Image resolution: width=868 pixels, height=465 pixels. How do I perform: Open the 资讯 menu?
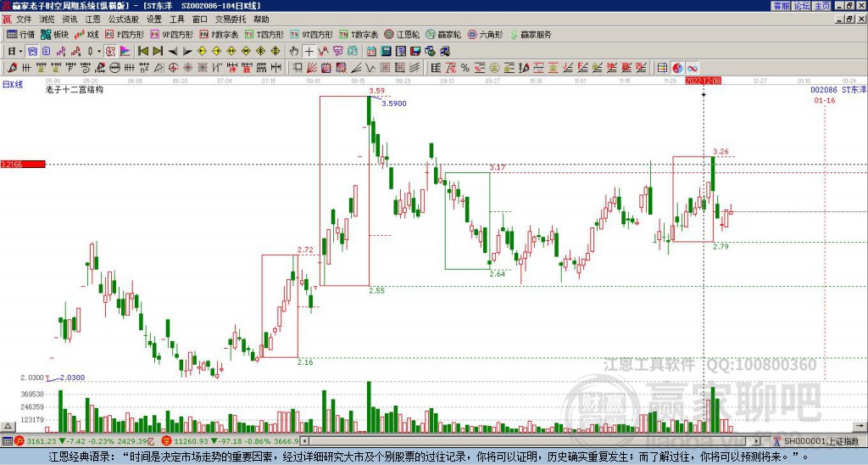(70, 20)
